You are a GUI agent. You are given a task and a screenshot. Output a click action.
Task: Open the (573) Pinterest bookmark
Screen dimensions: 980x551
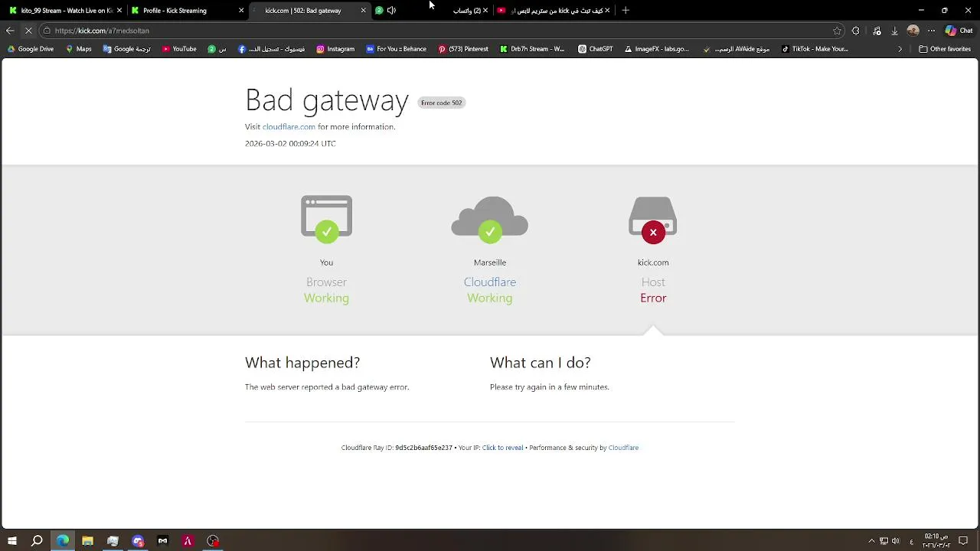point(463,49)
